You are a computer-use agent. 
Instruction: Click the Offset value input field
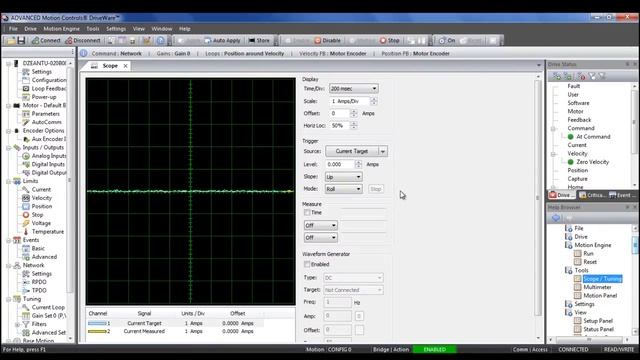click(x=339, y=113)
